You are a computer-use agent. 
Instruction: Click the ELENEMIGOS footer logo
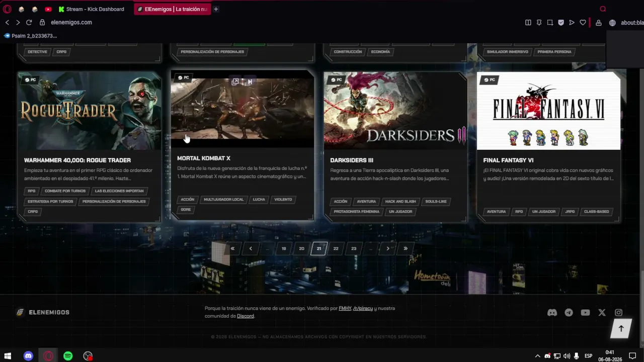(x=43, y=312)
